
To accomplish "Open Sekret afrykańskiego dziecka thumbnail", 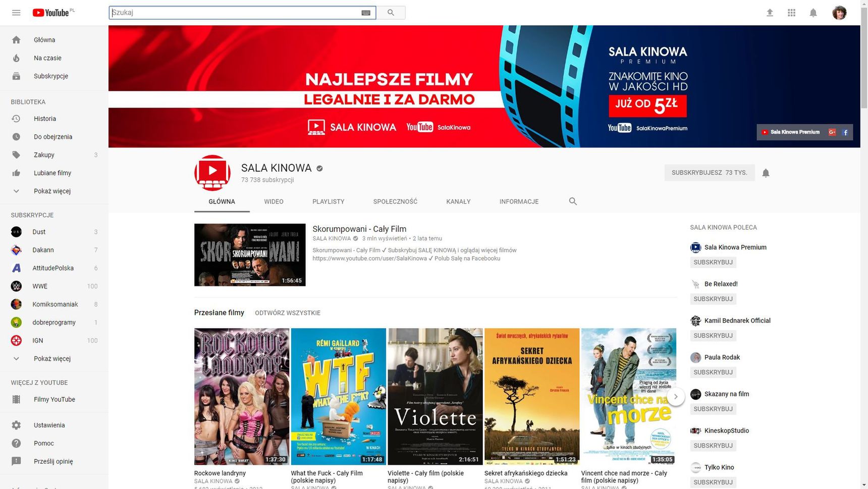I will click(532, 397).
